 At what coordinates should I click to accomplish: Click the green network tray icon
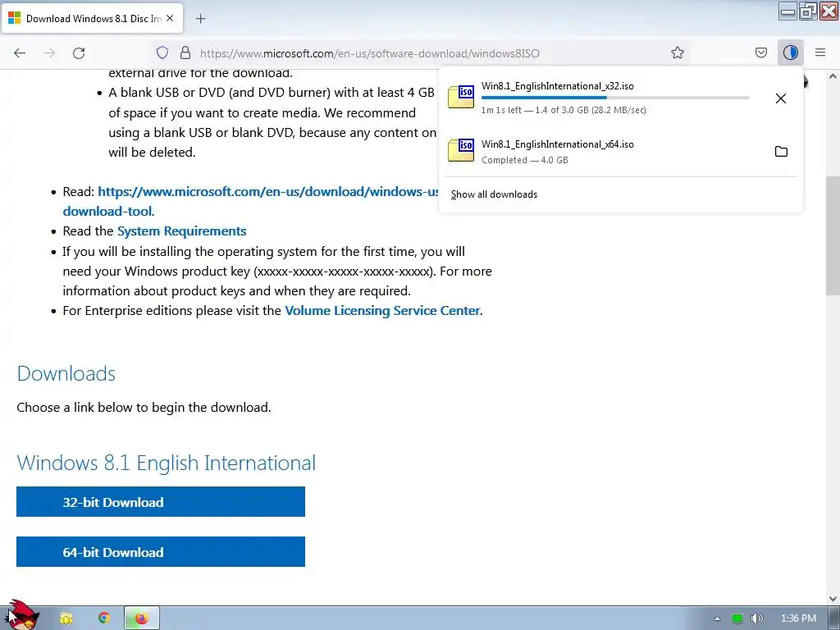tap(737, 619)
